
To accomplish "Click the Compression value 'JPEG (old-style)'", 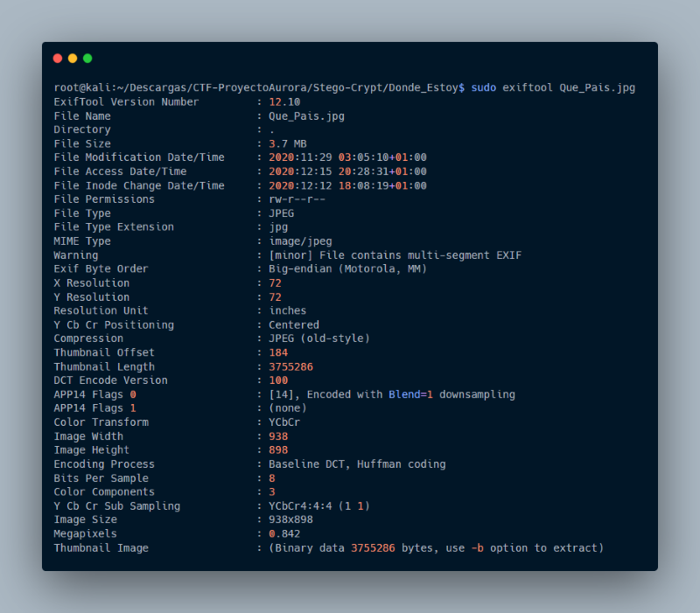I will click(x=319, y=338).
